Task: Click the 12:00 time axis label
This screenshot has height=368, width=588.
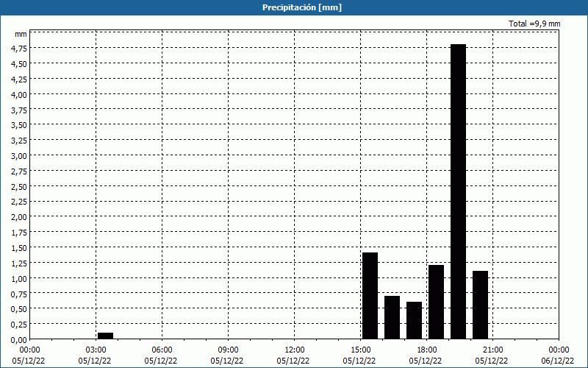Action: pyautogui.click(x=294, y=350)
